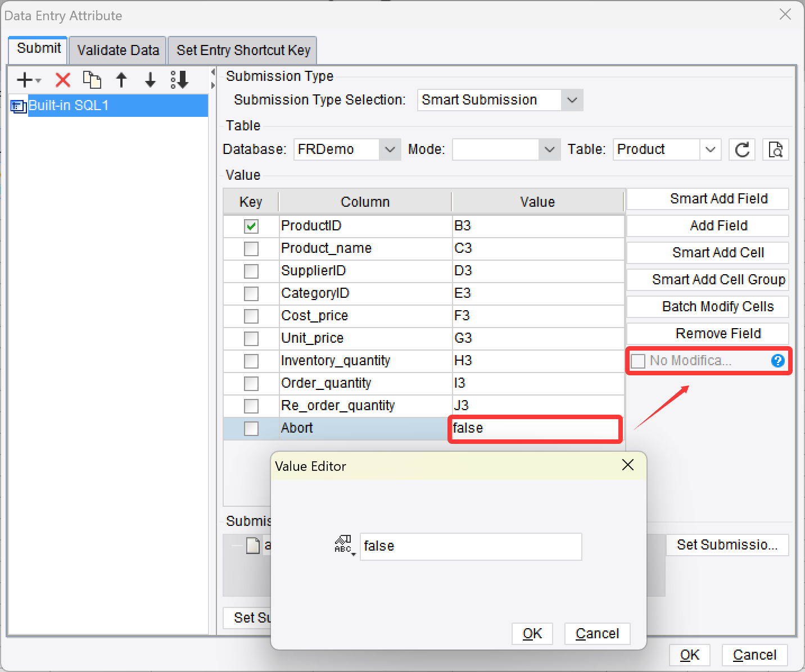
Task: Preview the table data with the preview icon
Action: tap(775, 149)
